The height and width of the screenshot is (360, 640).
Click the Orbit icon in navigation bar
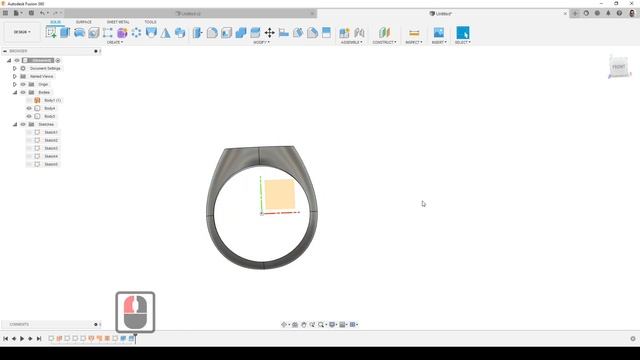point(284,324)
